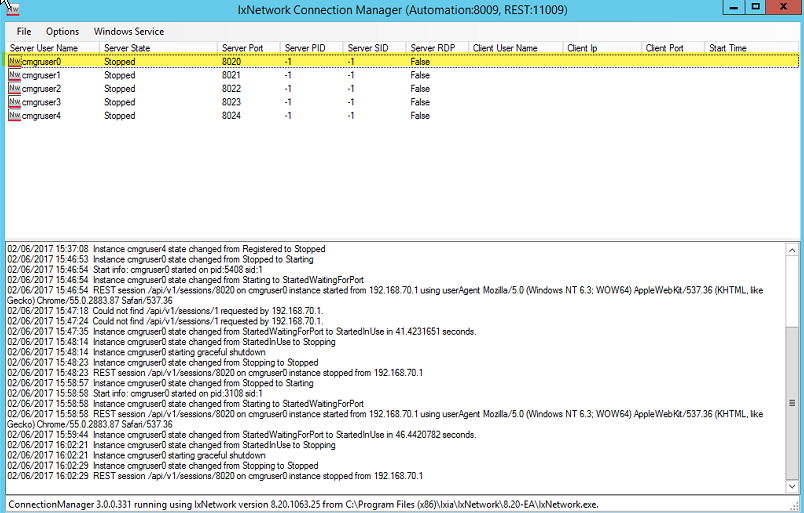Click the Server Port column header
The width and height of the screenshot is (804, 513).
coord(244,48)
